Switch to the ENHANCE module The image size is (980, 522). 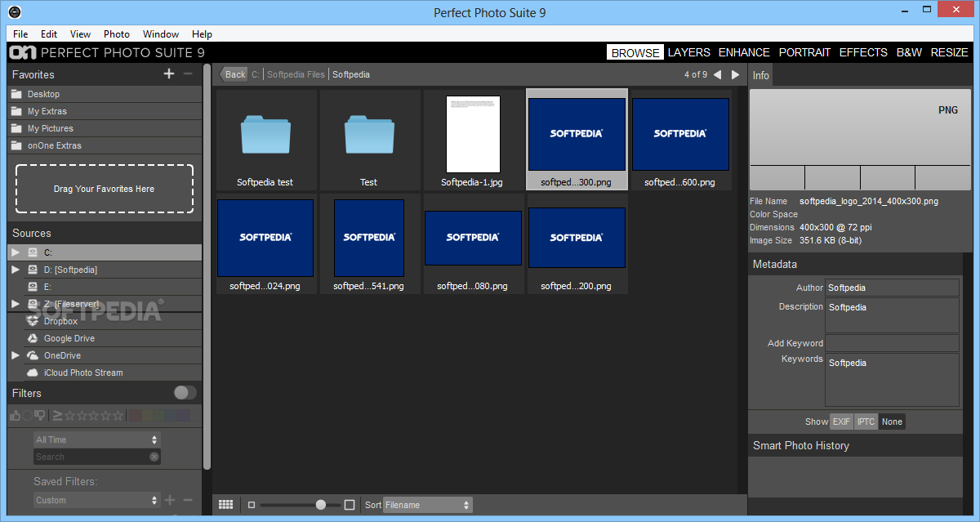click(744, 52)
